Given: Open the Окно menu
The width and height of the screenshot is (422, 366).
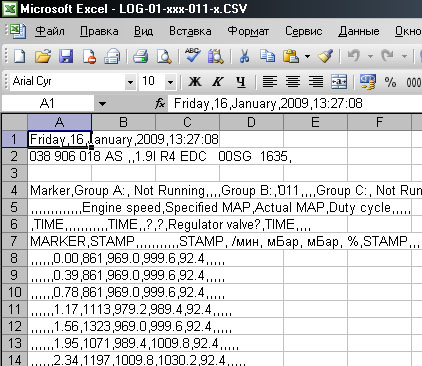Looking at the screenshot, I should pos(408,31).
